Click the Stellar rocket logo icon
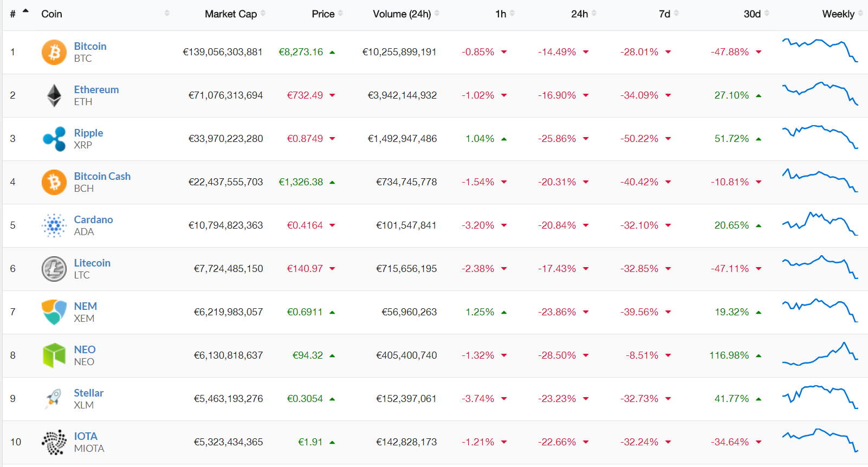This screenshot has height=467, width=868. click(x=54, y=399)
